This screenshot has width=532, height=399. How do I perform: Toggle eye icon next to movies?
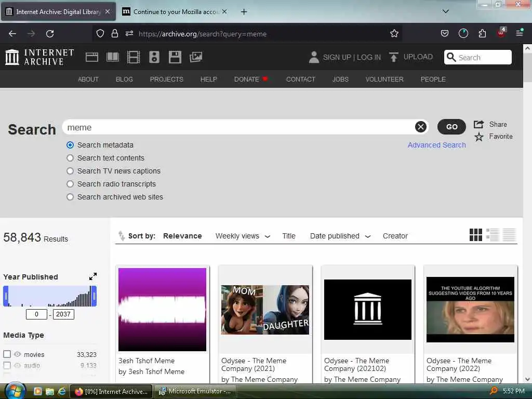(17, 354)
